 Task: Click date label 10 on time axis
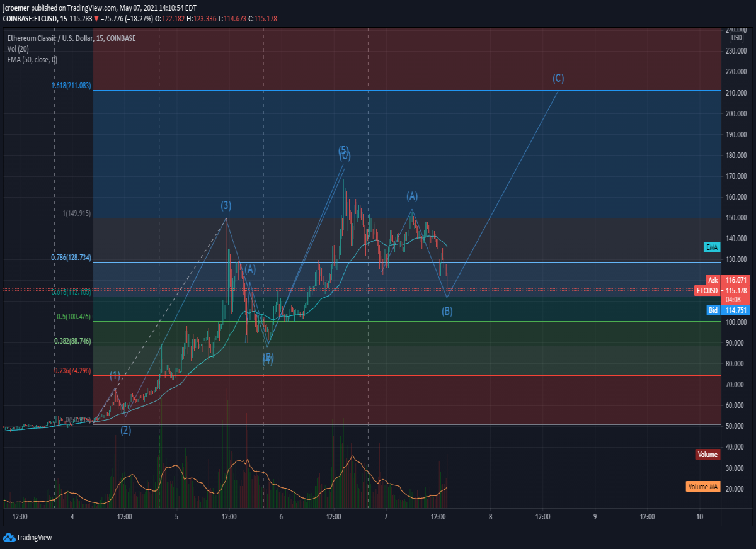point(700,517)
